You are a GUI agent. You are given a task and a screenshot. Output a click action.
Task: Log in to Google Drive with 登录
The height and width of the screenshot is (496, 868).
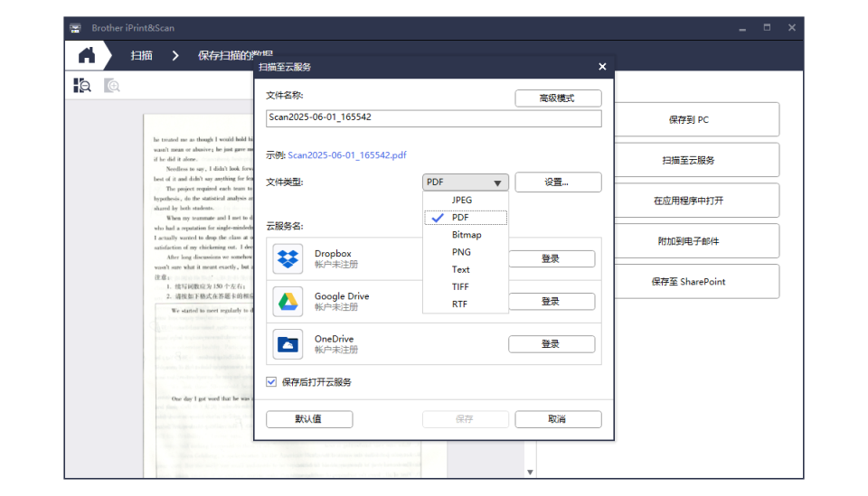552,302
